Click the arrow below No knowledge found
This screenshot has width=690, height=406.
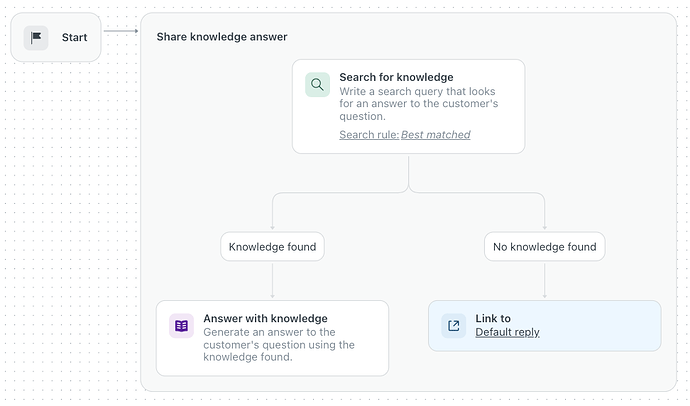tap(545, 281)
